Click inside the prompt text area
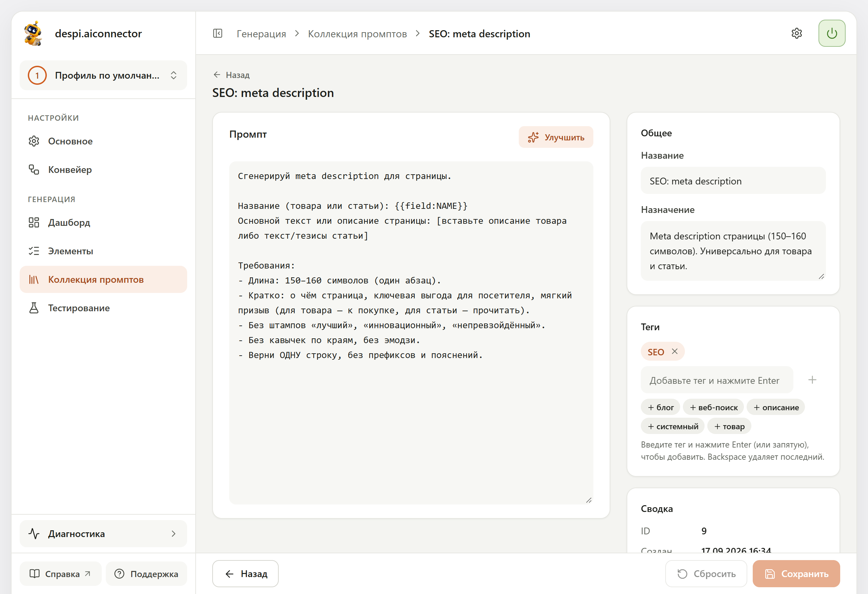This screenshot has height=594, width=868. pos(411,333)
